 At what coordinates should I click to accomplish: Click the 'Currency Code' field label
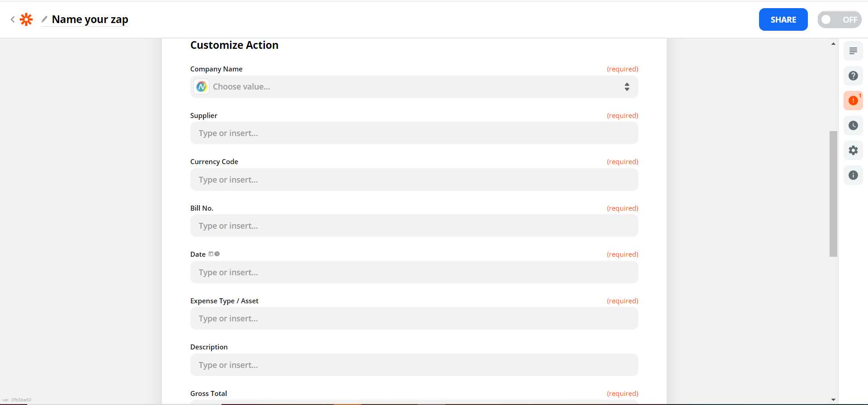pyautogui.click(x=214, y=161)
